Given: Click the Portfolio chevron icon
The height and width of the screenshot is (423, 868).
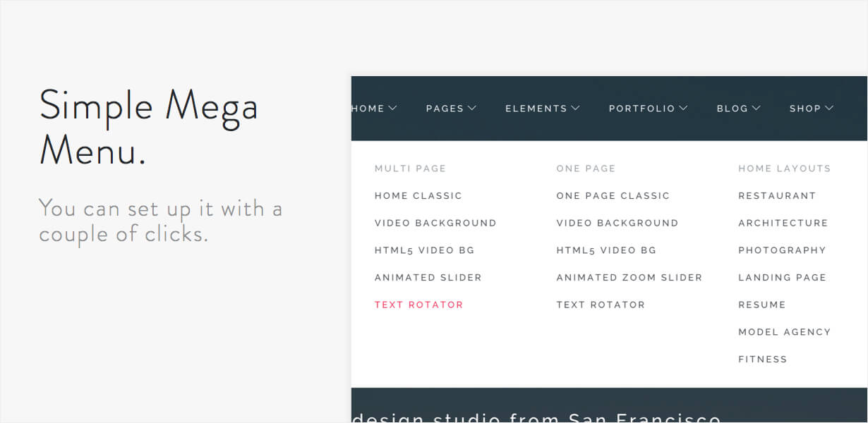Looking at the screenshot, I should (683, 108).
